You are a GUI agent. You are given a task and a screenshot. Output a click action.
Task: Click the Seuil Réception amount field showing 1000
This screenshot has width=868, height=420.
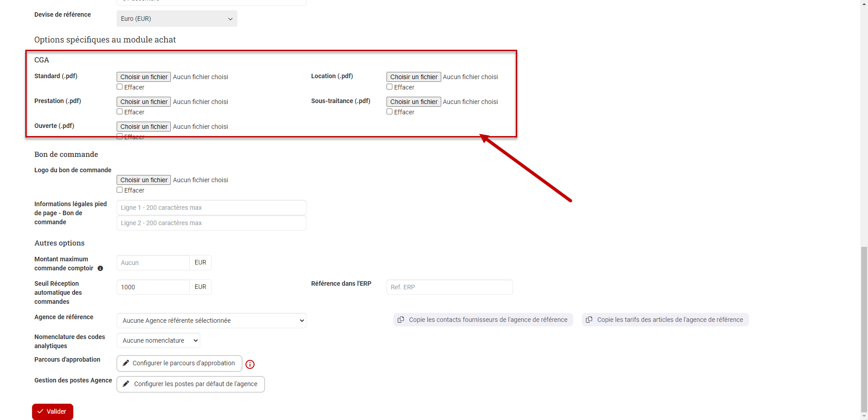coord(153,287)
